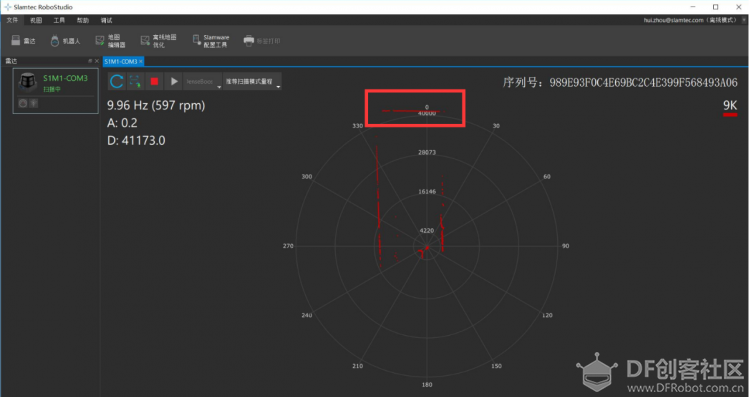Image resolution: width=749 pixels, height=397 pixels.
Task: Expand the 推荐扫描模式量程 dropdown
Action: coord(252,81)
